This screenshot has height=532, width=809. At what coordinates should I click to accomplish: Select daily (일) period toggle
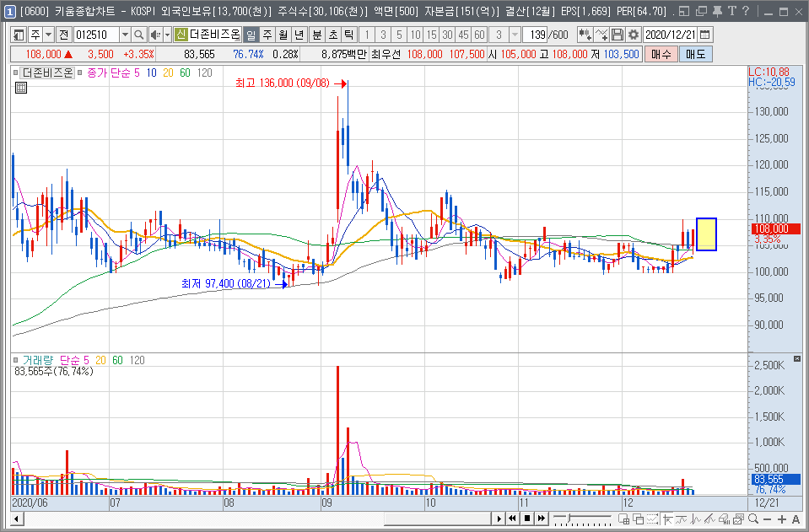251,35
